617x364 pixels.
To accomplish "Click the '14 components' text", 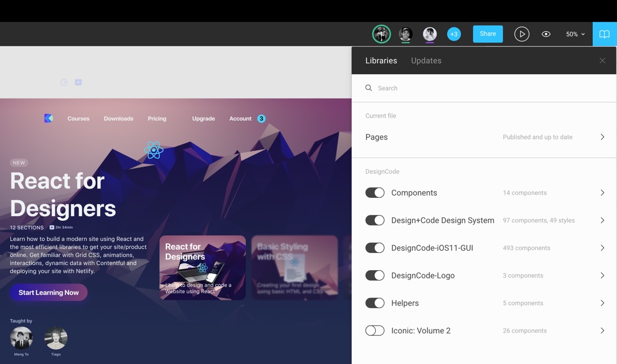I will 524,193.
